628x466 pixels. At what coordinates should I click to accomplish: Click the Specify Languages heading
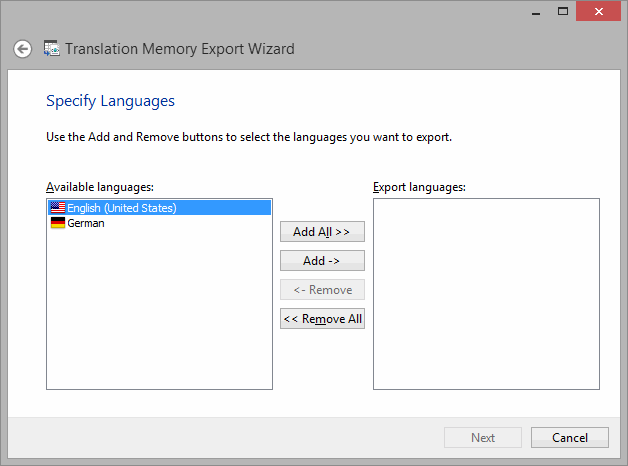(110, 101)
